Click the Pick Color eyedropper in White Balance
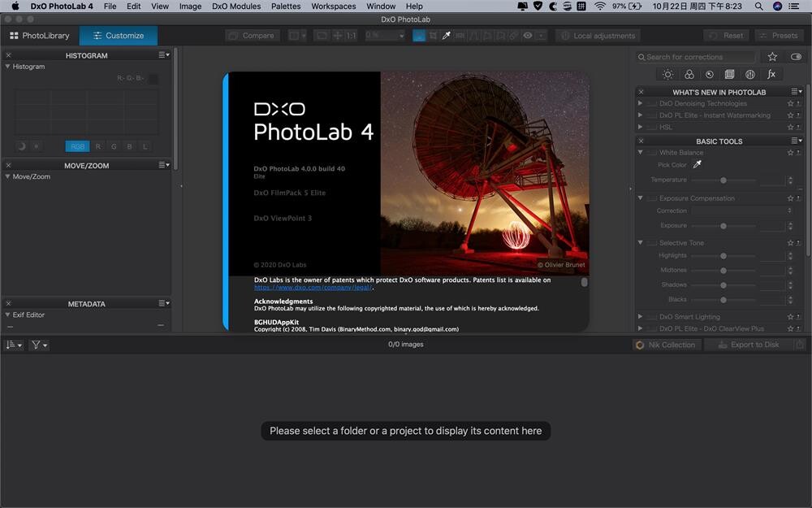812x508 pixels. pos(697,164)
